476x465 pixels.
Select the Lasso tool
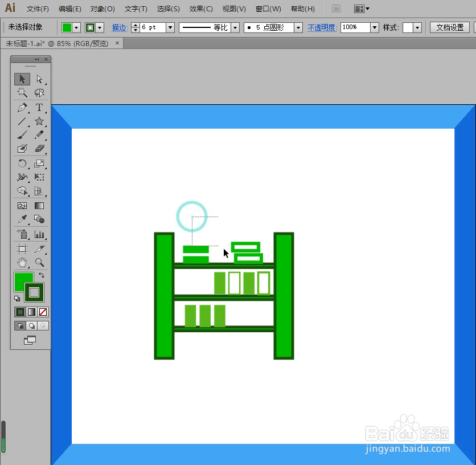pos(39,93)
